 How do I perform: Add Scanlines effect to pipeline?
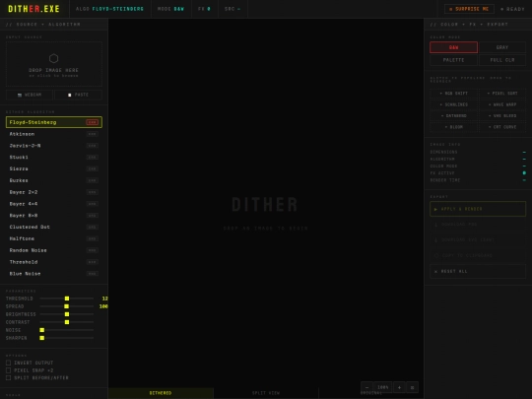point(453,104)
